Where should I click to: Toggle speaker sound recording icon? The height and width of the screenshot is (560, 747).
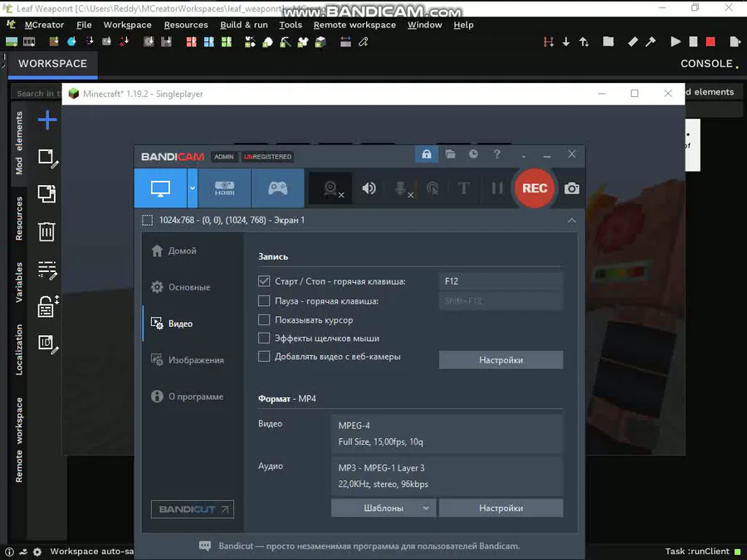369,188
